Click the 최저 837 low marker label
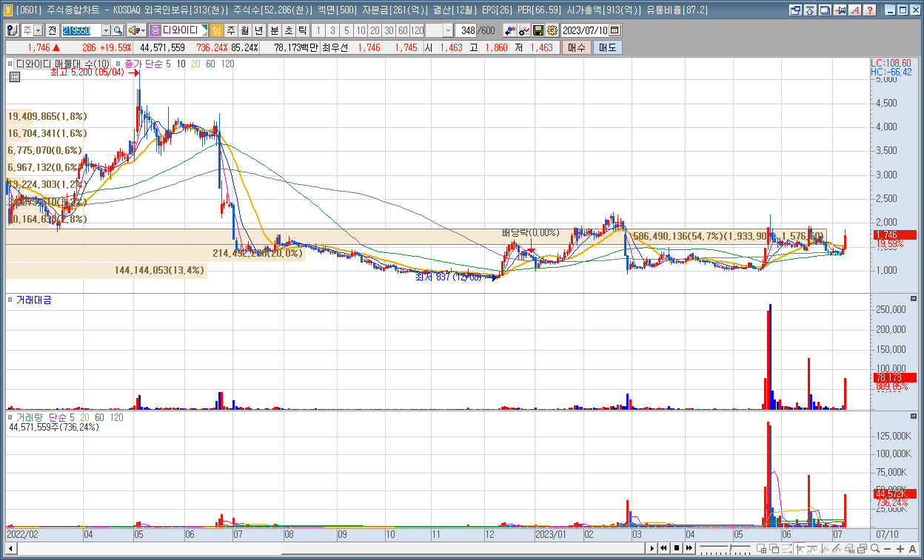The height and width of the screenshot is (560, 924). [448, 277]
